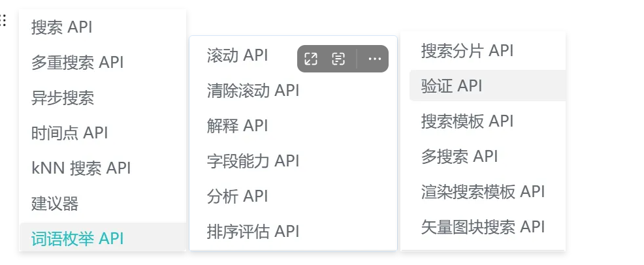Viewport: 644px width, 265px height.
Task: Select the 分析 API item
Action: 237,196
